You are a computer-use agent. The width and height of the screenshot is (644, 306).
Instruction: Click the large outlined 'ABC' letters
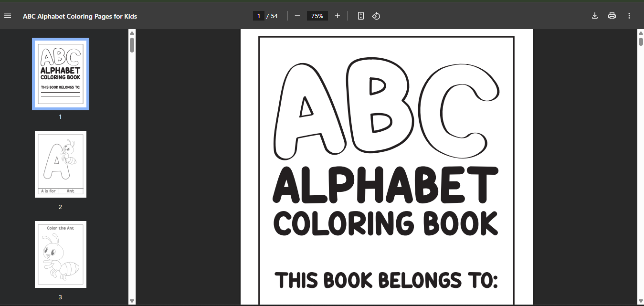387,108
